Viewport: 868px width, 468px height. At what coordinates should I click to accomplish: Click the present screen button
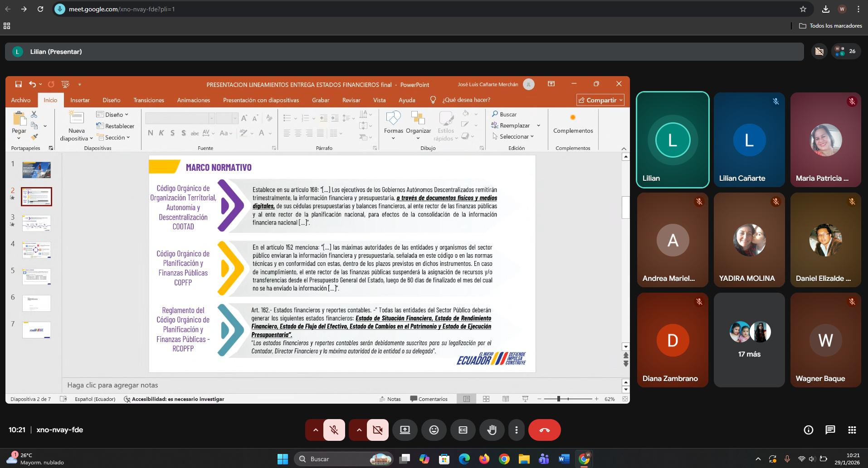[405, 430]
